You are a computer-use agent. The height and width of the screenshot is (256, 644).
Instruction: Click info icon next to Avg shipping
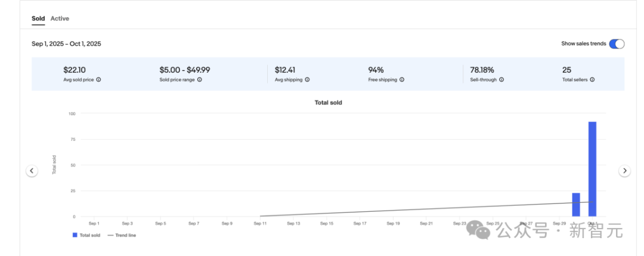click(307, 79)
